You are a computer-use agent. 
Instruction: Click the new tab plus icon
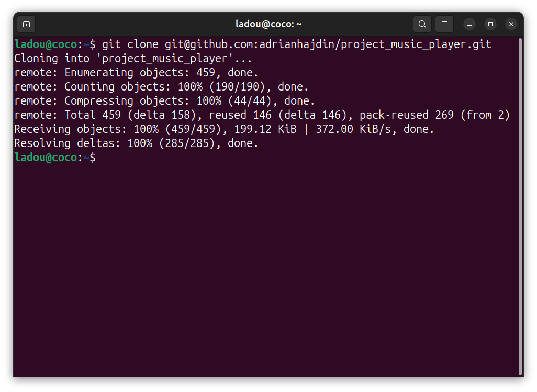tap(26, 24)
